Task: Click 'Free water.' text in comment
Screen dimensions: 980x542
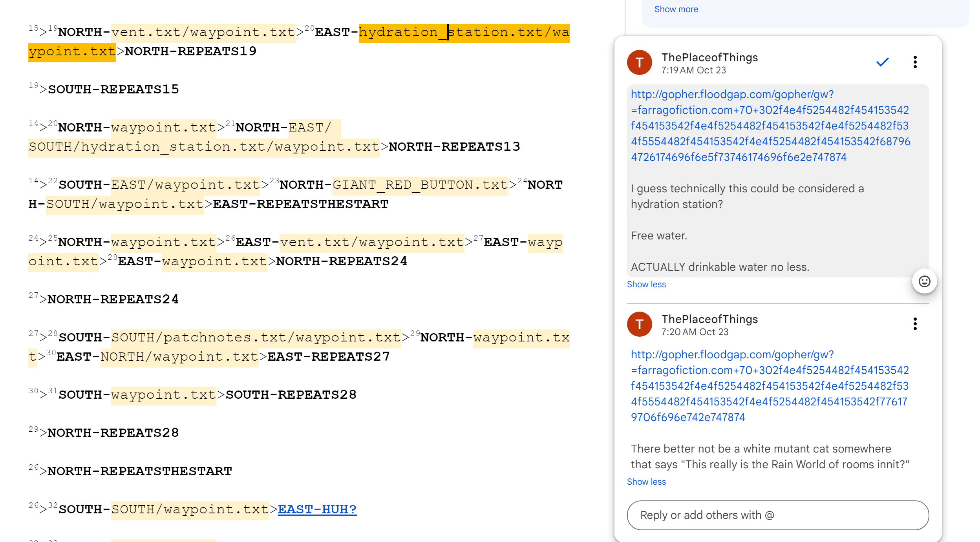Action: tap(659, 236)
